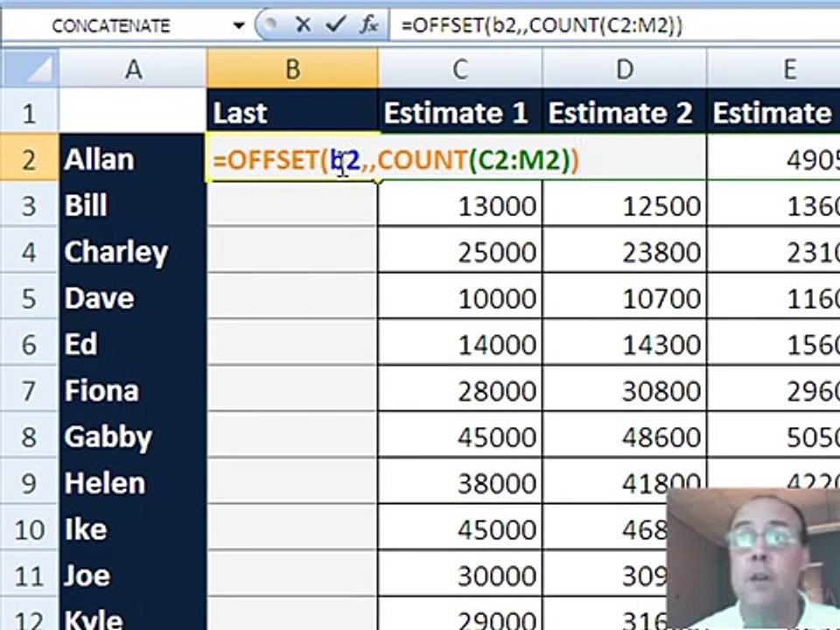Open the Insert Function fx dialog

point(368,24)
